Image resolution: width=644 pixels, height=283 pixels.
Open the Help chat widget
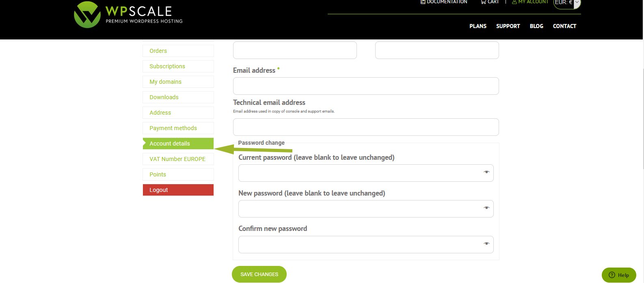[x=618, y=275]
